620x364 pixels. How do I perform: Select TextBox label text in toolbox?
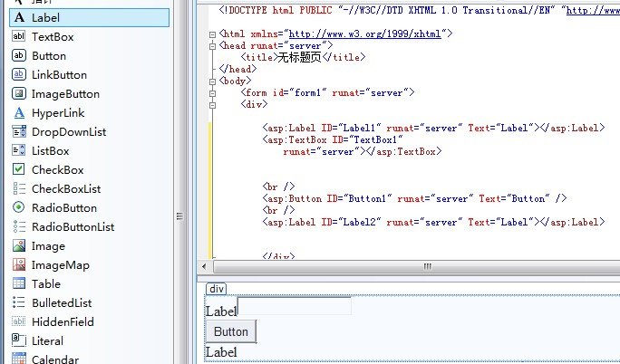(x=53, y=37)
